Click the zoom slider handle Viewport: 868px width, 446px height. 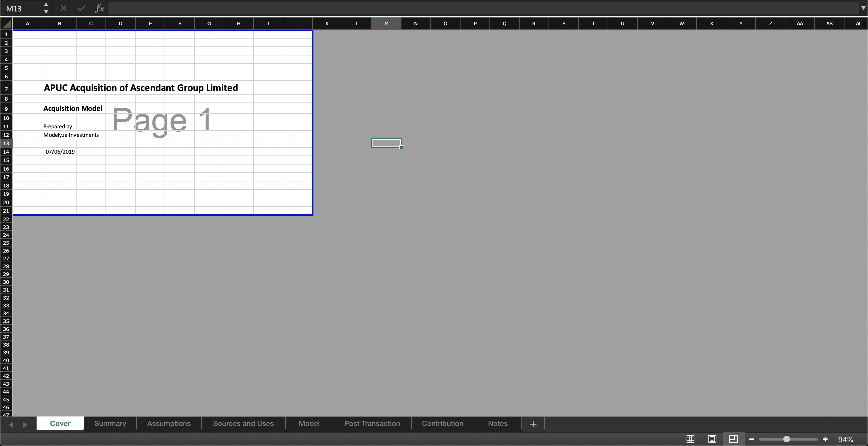click(x=786, y=439)
